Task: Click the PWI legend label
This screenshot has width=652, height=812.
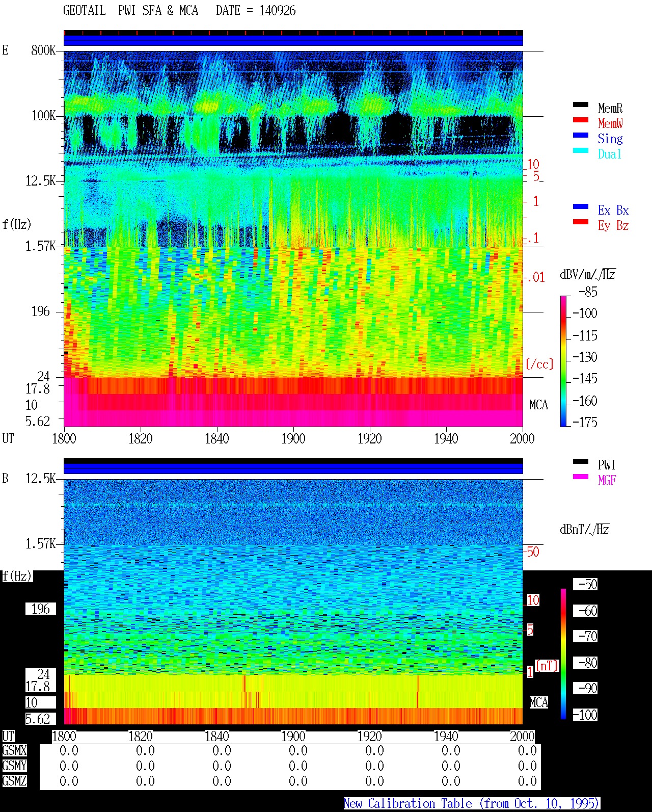Action: tap(607, 465)
